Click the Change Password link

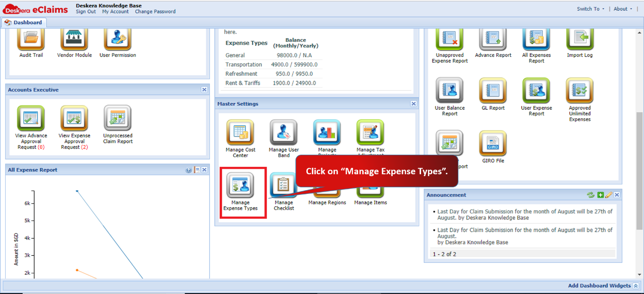[x=155, y=12]
